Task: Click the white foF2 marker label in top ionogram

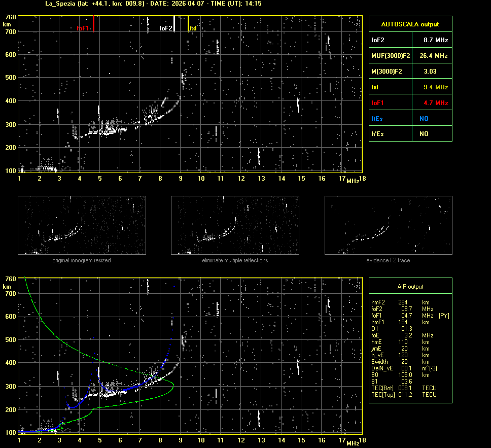Action: coord(166,28)
